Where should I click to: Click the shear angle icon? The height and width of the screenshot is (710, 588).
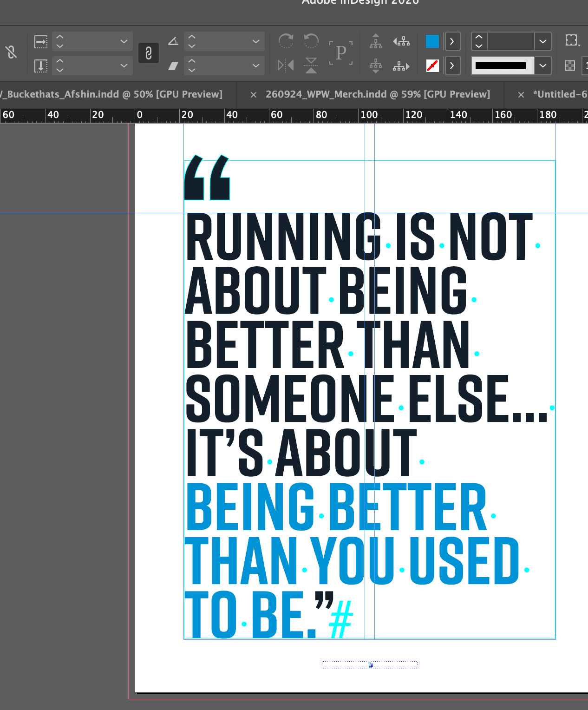point(173,66)
